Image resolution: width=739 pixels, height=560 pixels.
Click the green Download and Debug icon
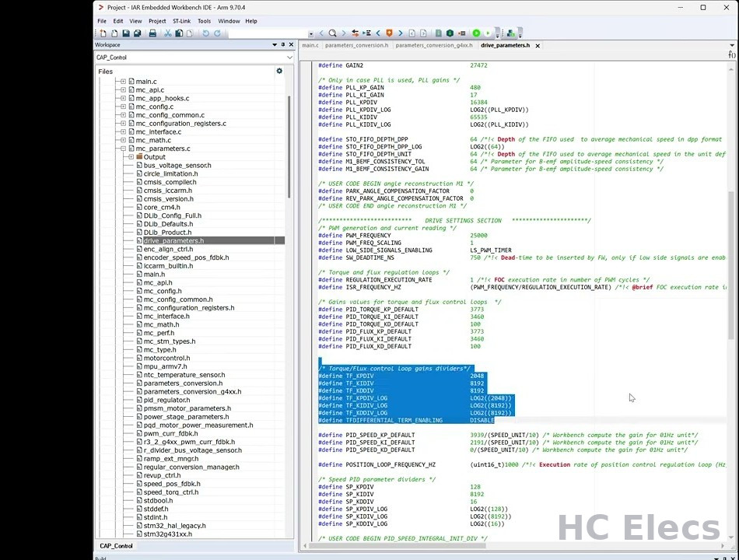477,33
